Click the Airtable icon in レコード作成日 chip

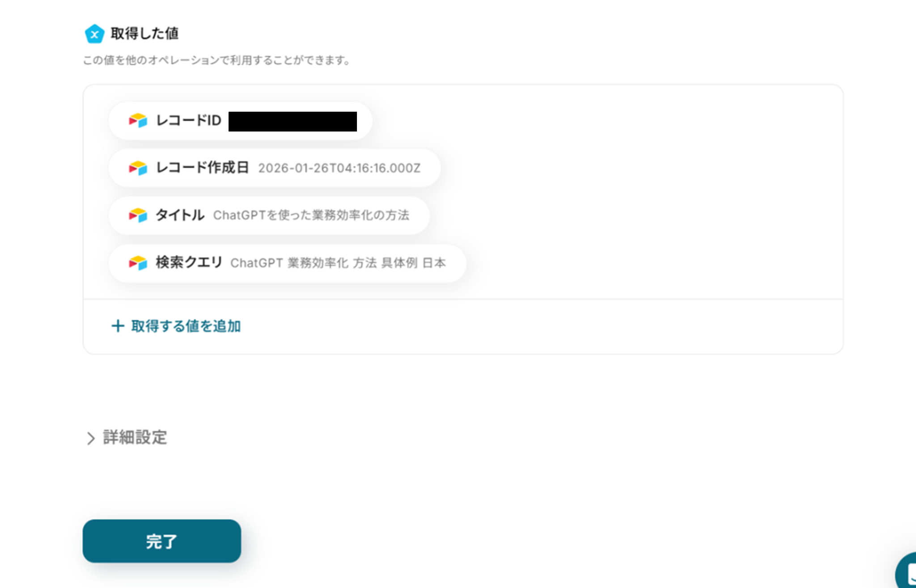click(138, 168)
